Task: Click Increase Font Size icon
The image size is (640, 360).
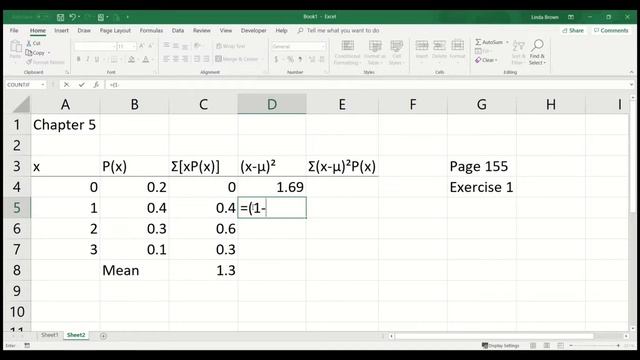Action: [x=142, y=46]
